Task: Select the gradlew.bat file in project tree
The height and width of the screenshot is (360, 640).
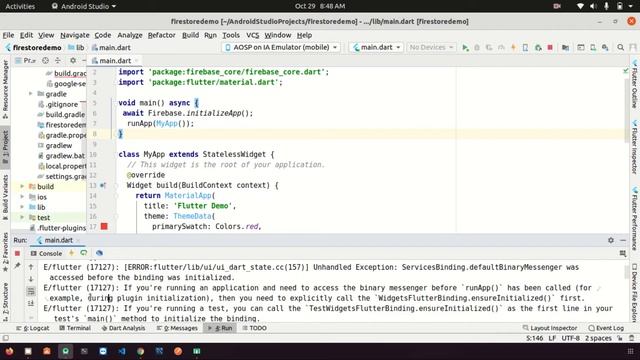Action: coord(61,156)
